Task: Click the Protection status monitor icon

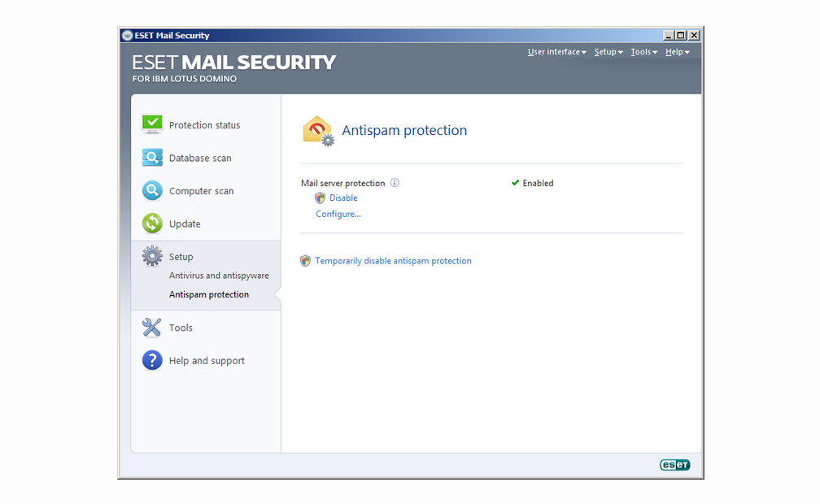Action: tap(152, 124)
